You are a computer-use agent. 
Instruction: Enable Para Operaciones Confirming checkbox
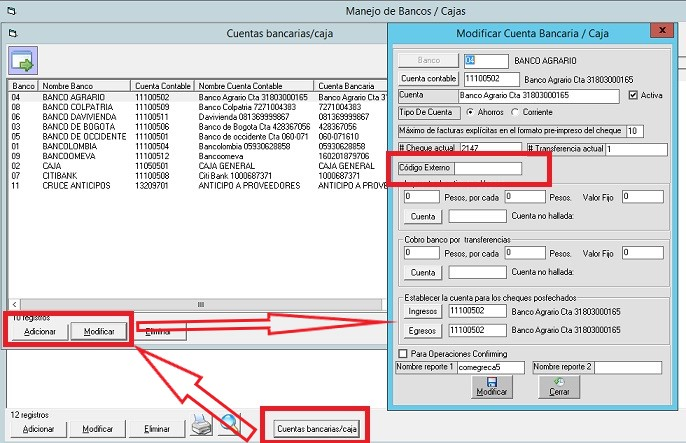tap(403, 354)
